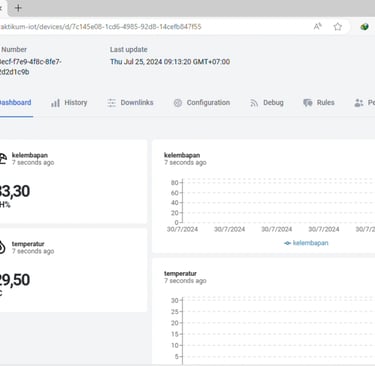
Task: Click the Last update timestamp text
Action: 170,62
